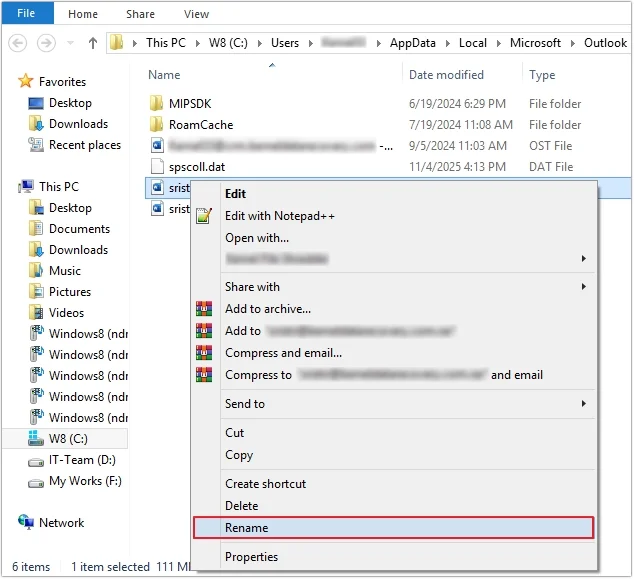Screen dimensions: 634x579
Task: Go up one folder level arrow
Action: tap(93, 43)
